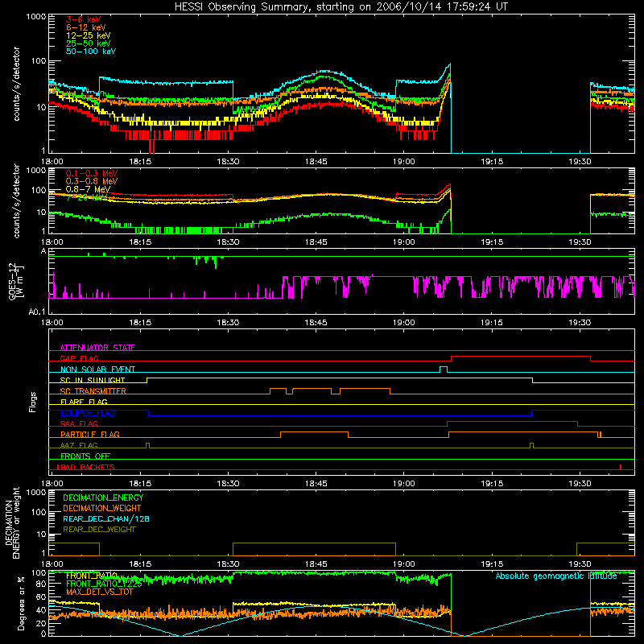Image resolution: width=644 pixels, height=644 pixels.
Task: Select the GAP_FLAG label
Action: coord(79,358)
